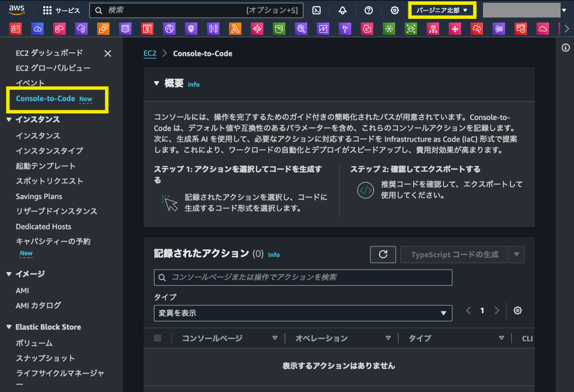Viewport: 574px width, 392px height.
Task: Open the CloudFront shortcut icon
Action: [x=169, y=29]
